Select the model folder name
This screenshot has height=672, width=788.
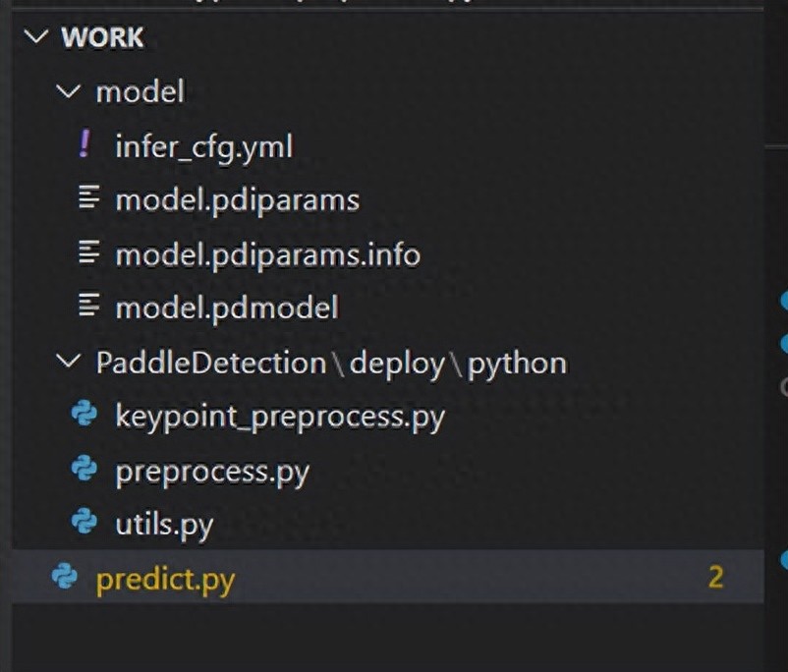[140, 92]
